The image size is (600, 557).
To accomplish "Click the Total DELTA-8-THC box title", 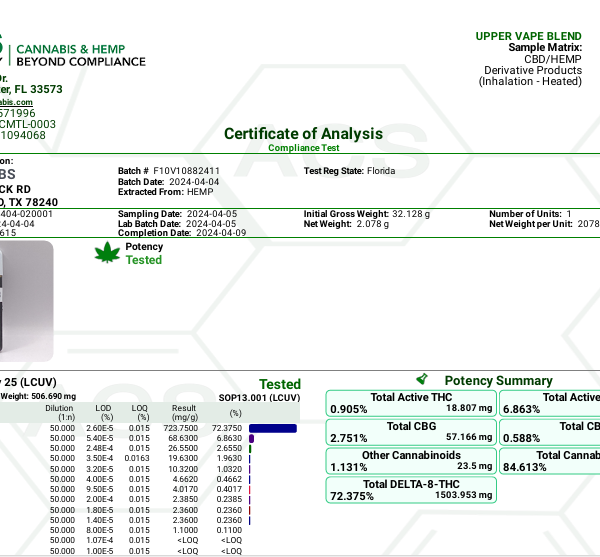I will [x=411, y=484].
